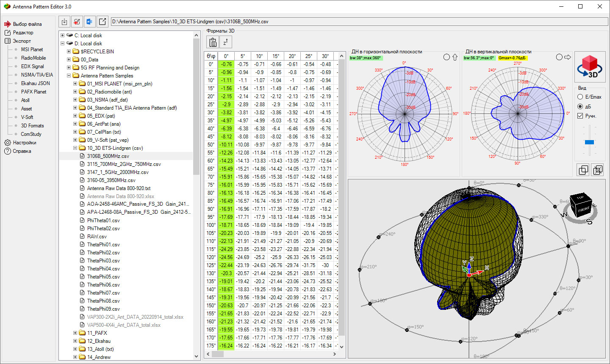
Task: Expand the C: Local disk tree node
Action: (x=63, y=36)
